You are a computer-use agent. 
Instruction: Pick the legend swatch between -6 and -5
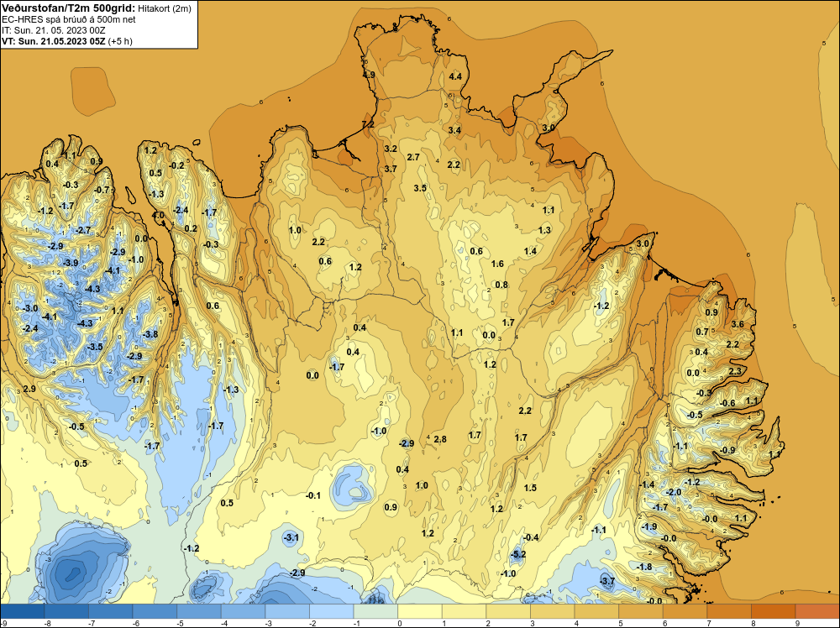tap(155, 611)
